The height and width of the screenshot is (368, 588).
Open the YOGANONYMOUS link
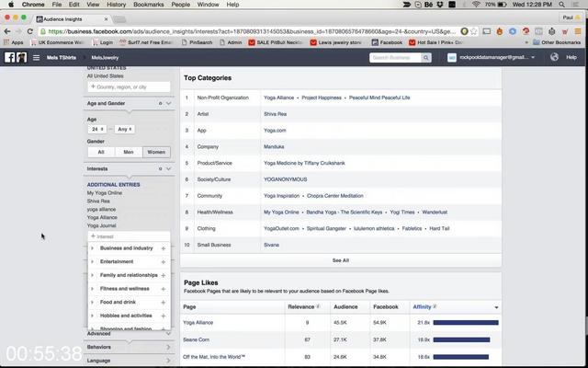pos(286,179)
